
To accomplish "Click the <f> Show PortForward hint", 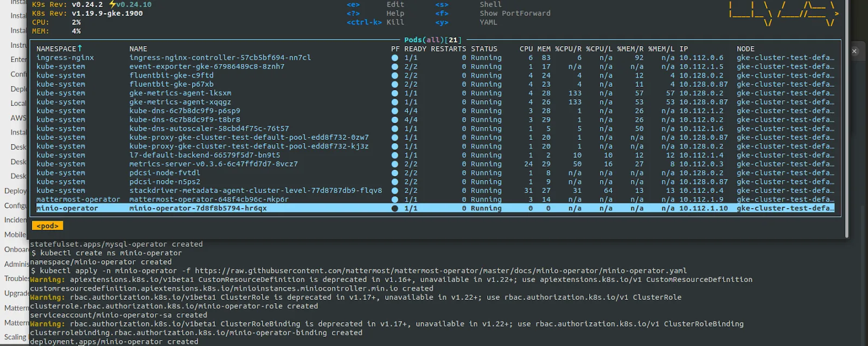I will [493, 13].
